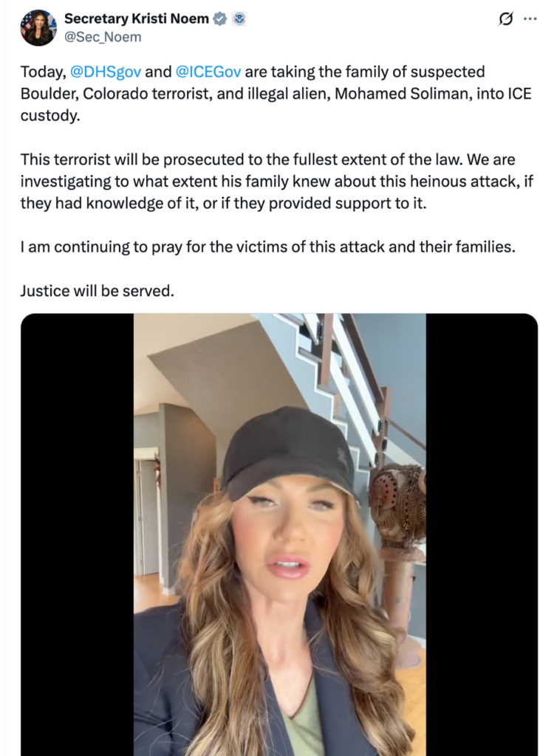Click the paragraph starting 'This terrorist will be'
This screenshot has height=756, width=540.
pos(276,182)
